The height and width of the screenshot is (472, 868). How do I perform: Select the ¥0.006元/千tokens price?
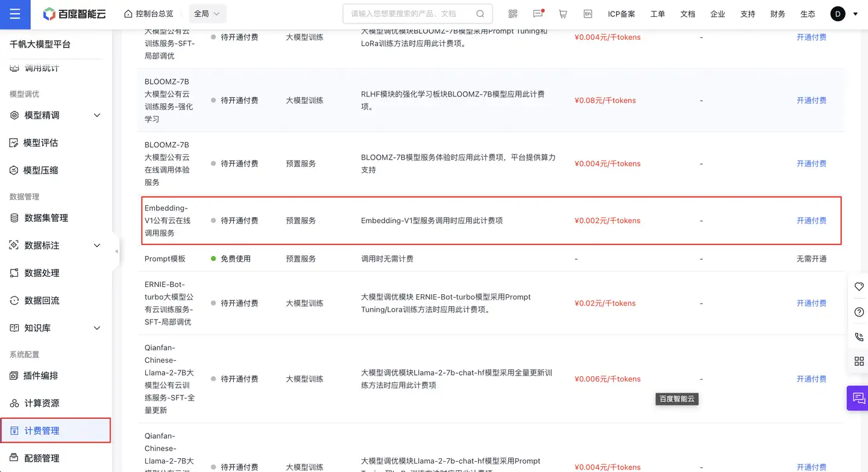coord(608,379)
